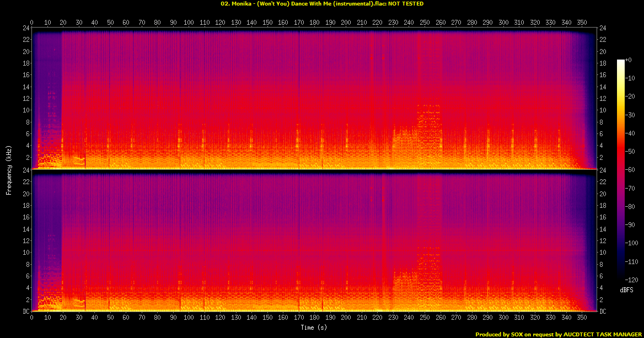
Task: Click the '-80' color scale label
Action: click(x=630, y=207)
